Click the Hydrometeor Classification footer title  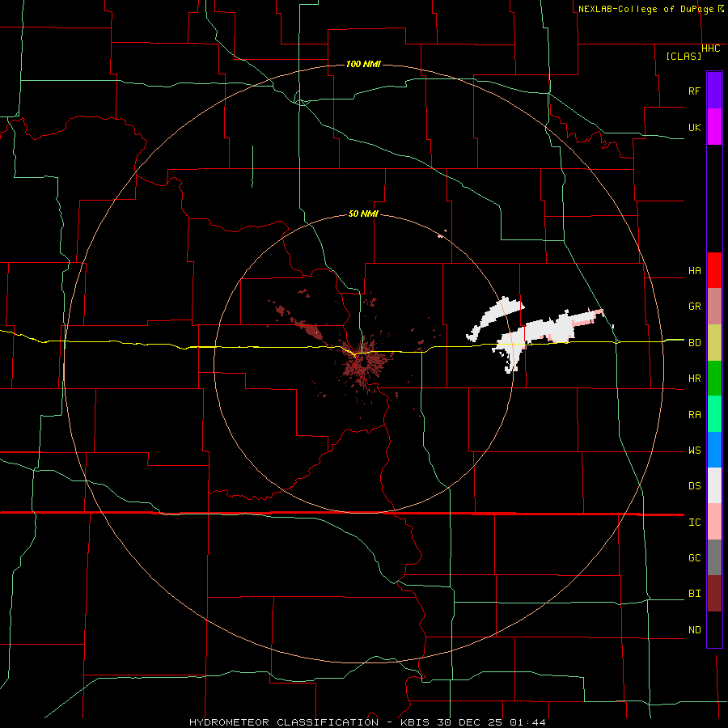point(284,722)
